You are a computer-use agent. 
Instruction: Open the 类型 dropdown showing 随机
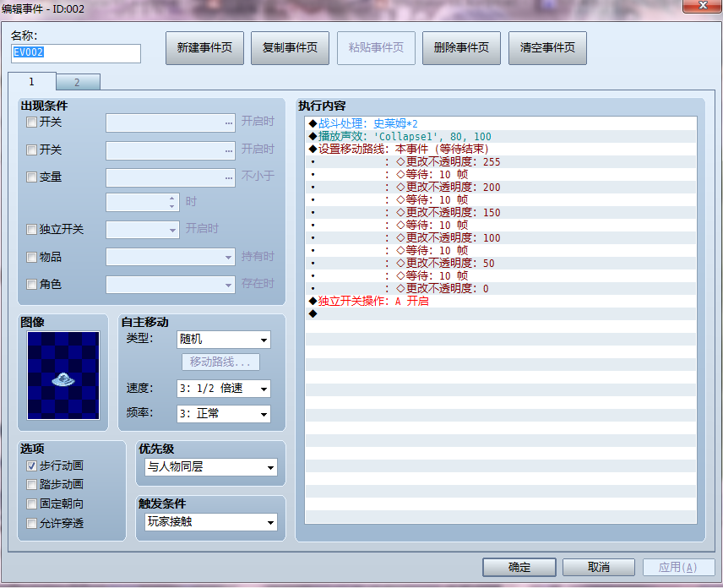click(224, 340)
